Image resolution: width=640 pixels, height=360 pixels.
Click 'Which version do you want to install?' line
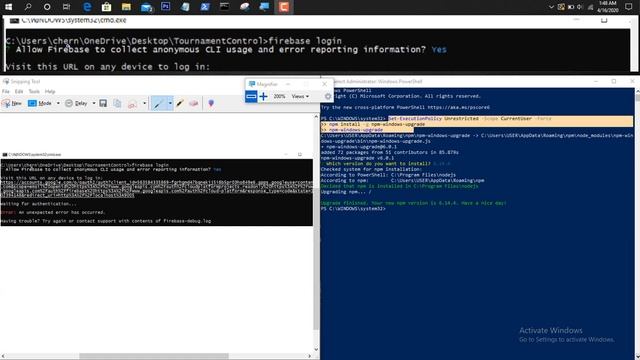coord(378,164)
